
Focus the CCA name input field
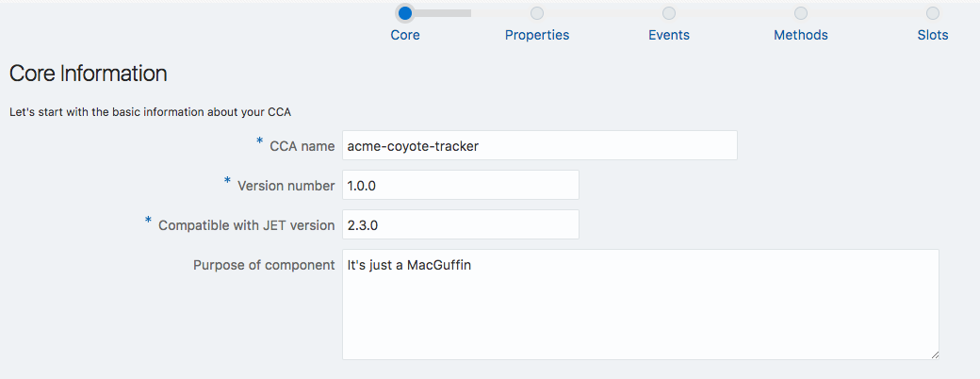(x=539, y=145)
